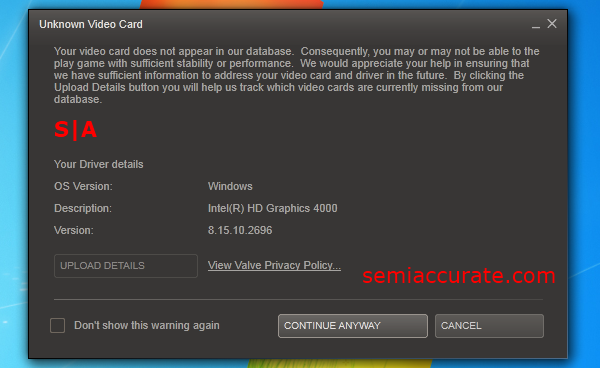Image resolution: width=600 pixels, height=368 pixels.
Task: Open the View Valve Privacy Policy link
Action: (x=274, y=265)
